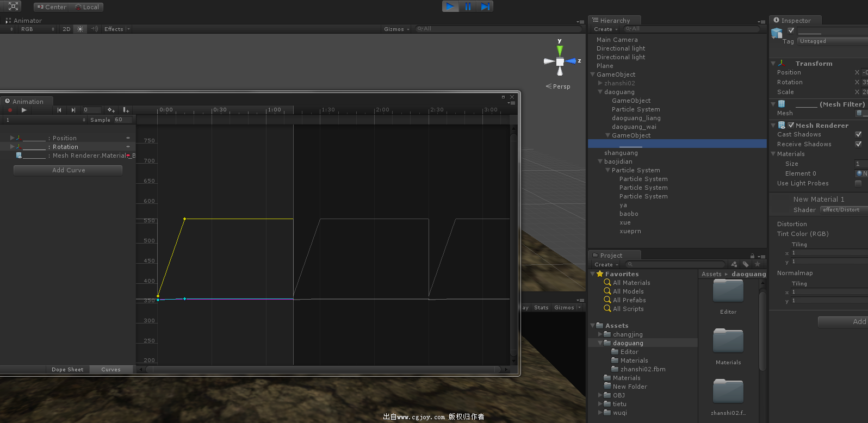Toggle the Project panel lock icon
The width and height of the screenshot is (868, 423).
coord(752,256)
